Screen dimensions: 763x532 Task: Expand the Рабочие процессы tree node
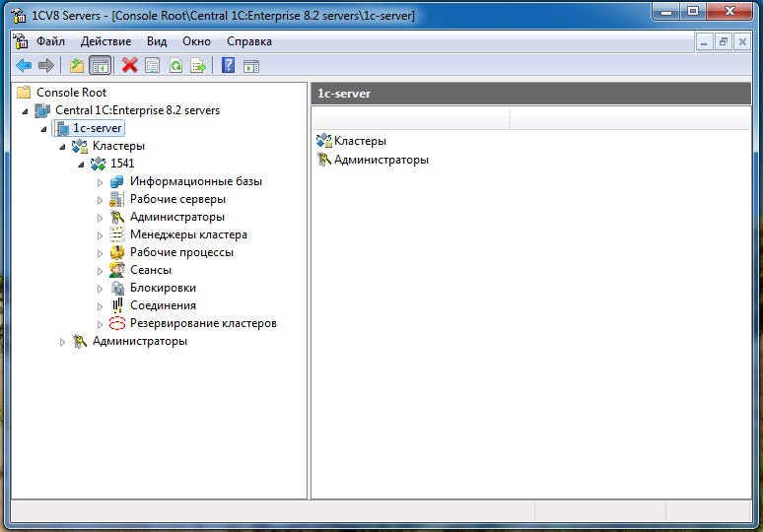pyautogui.click(x=100, y=252)
